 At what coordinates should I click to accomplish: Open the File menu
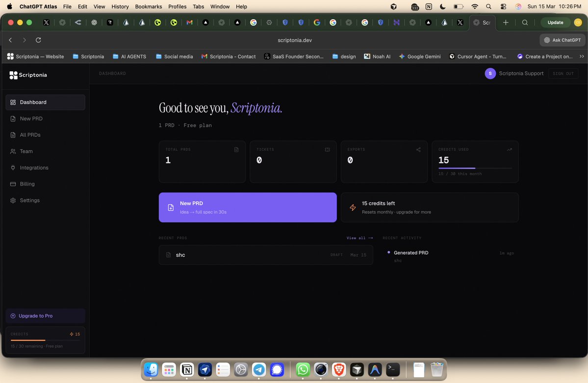pyautogui.click(x=67, y=6)
